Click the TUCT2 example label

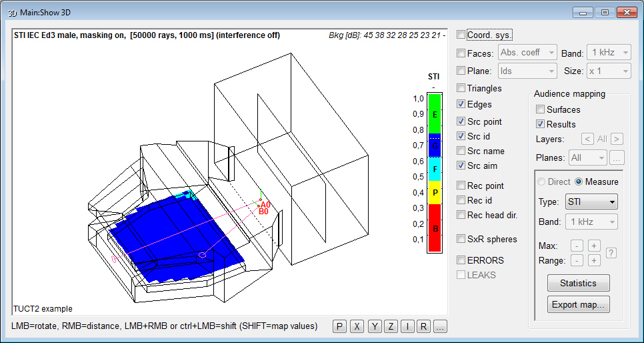[43, 308]
